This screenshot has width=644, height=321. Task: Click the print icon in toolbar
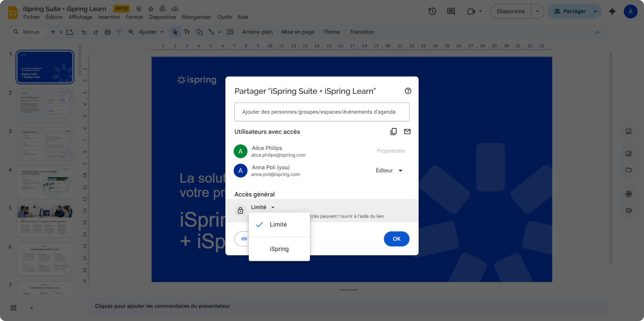108,32
